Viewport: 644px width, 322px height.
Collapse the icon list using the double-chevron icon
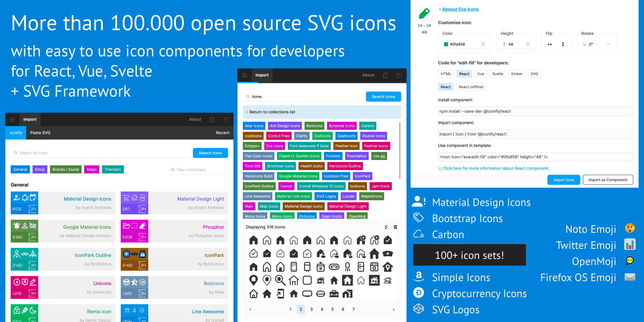(x=386, y=227)
